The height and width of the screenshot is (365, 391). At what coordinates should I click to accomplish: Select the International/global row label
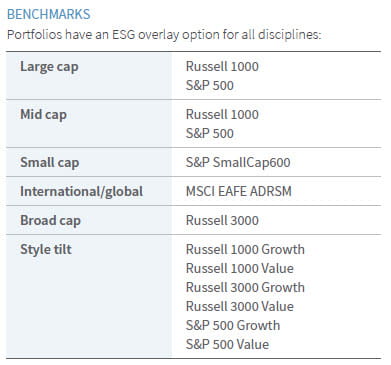click(82, 191)
